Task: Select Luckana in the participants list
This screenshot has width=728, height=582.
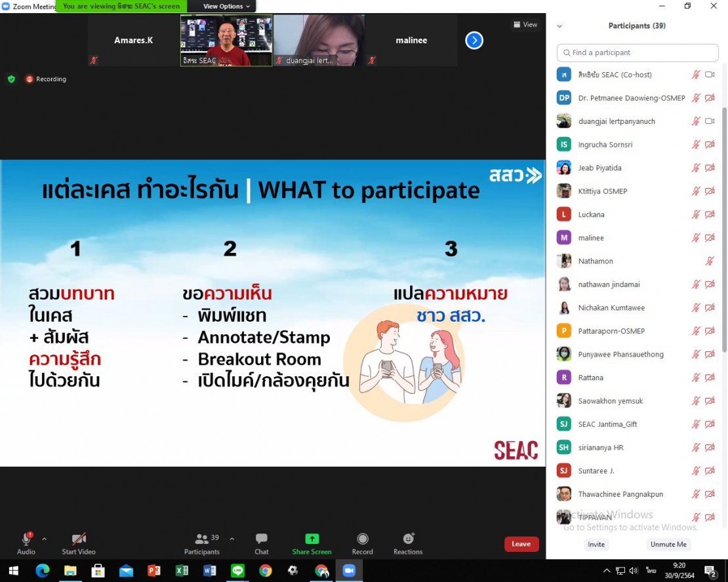Action: 591,214
